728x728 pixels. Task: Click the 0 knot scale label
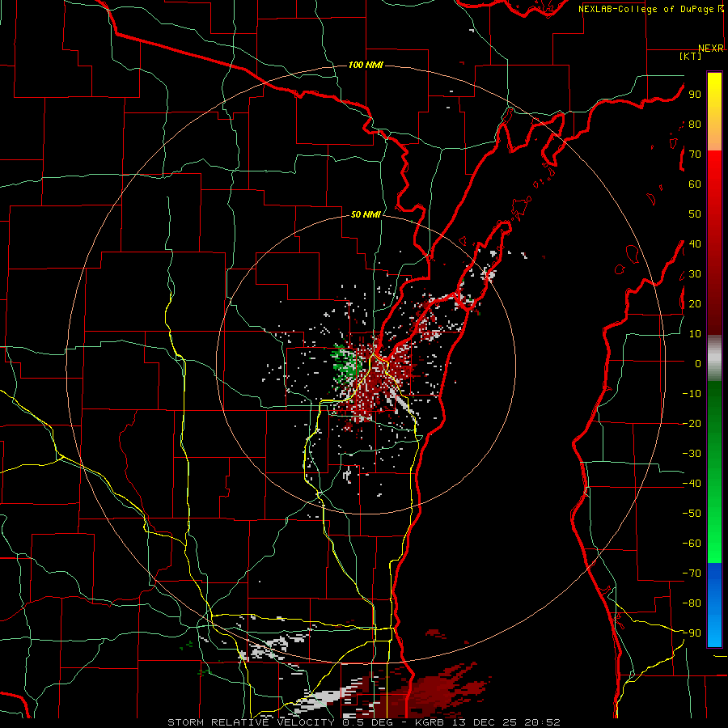(x=698, y=363)
